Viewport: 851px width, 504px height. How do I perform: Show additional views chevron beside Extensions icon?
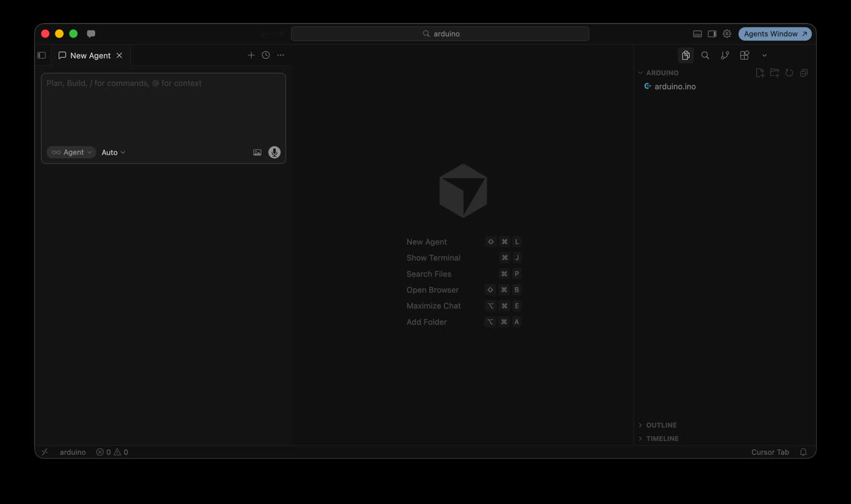[x=764, y=55]
